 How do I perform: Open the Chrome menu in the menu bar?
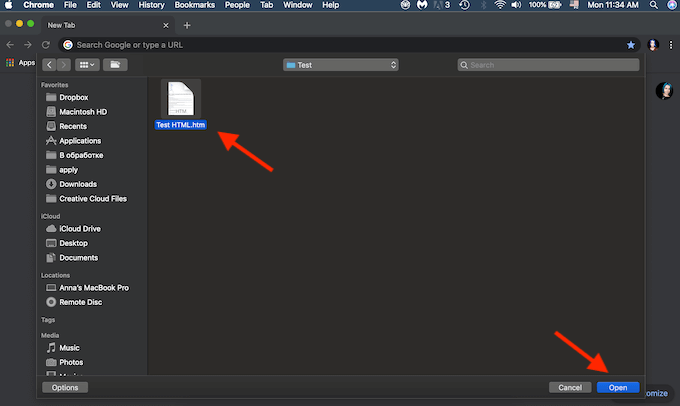tap(39, 5)
